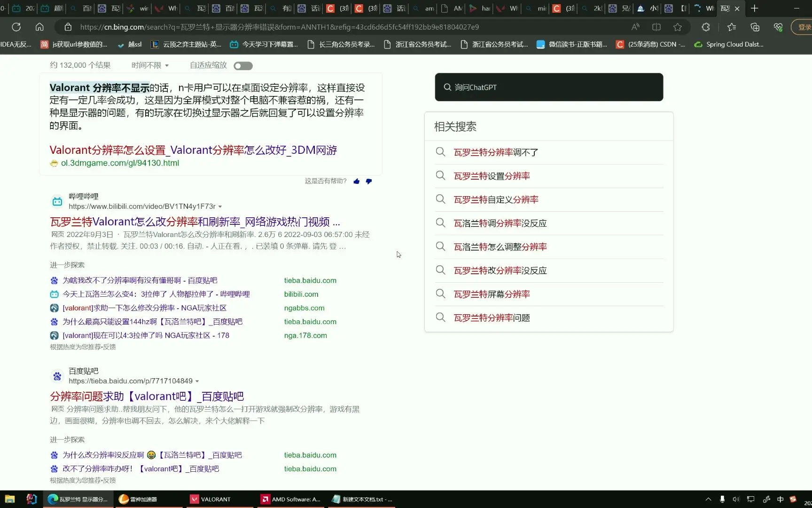Click the address bar URL field
Image resolution: width=812 pixels, height=508 pixels.
coord(279,27)
